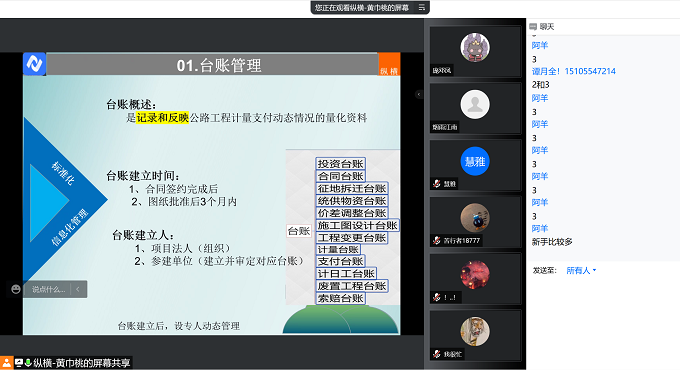680x370 pixels.
Task: Click the 说点什么... message input field
Action: click(x=49, y=289)
